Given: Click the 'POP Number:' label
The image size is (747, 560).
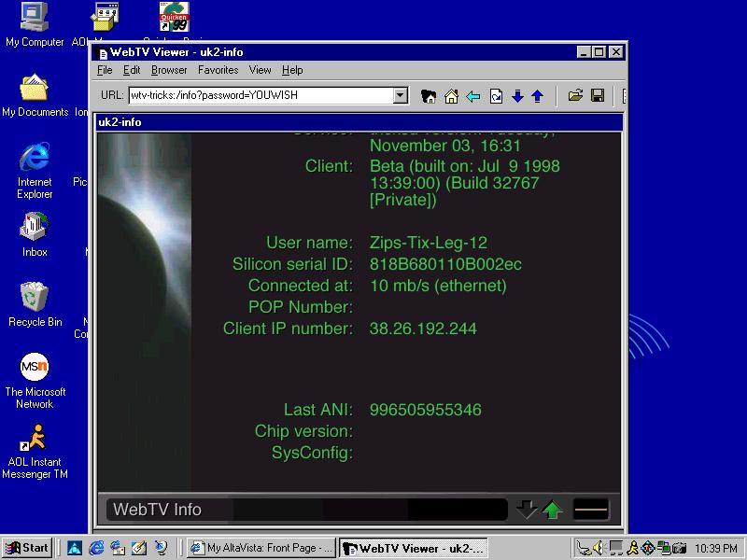Looking at the screenshot, I should pyautogui.click(x=301, y=307).
